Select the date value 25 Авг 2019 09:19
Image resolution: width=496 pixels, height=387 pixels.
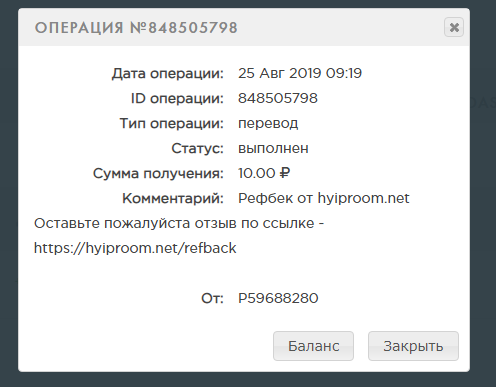tap(300, 73)
